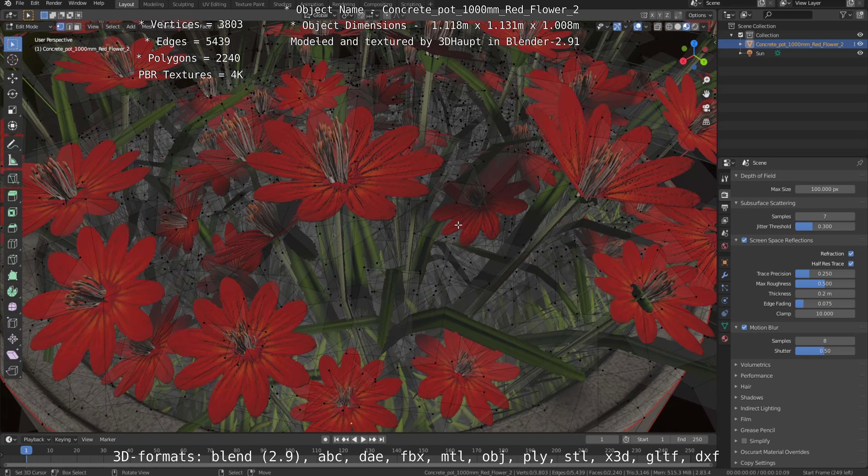Open the viewport Select menu
The image size is (868, 476).
click(x=113, y=27)
